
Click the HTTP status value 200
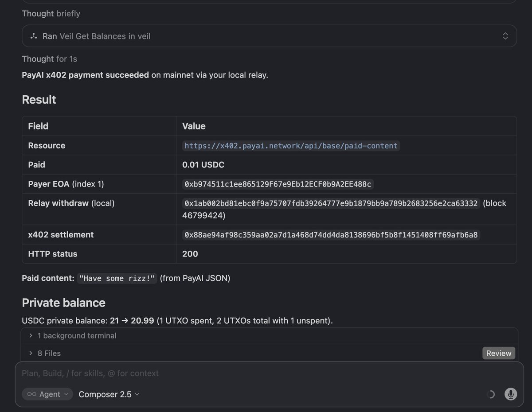click(190, 254)
